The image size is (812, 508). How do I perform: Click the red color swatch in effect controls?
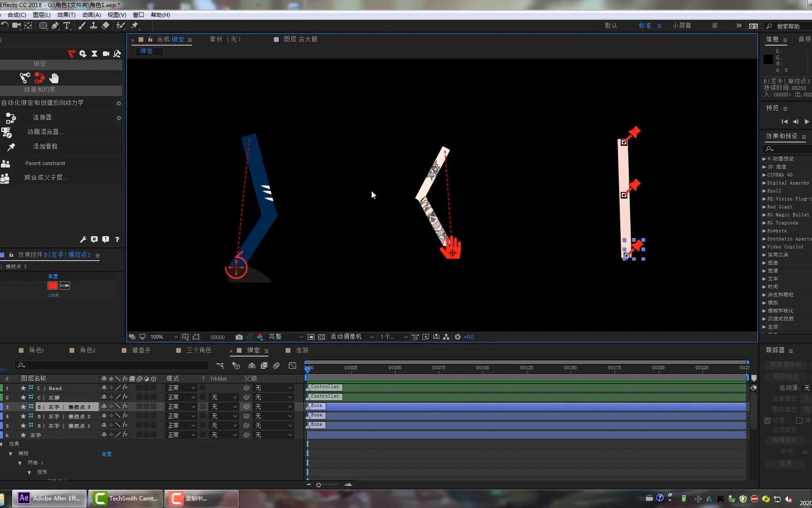point(53,286)
